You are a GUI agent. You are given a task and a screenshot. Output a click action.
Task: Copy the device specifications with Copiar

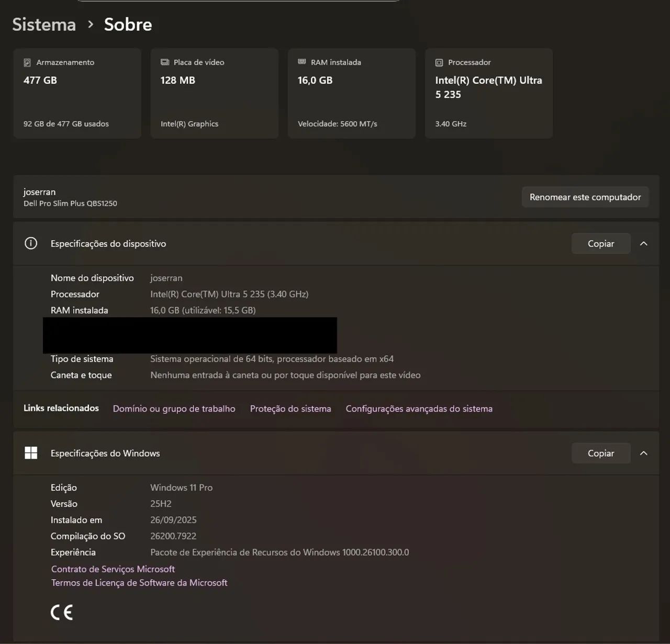click(x=601, y=244)
